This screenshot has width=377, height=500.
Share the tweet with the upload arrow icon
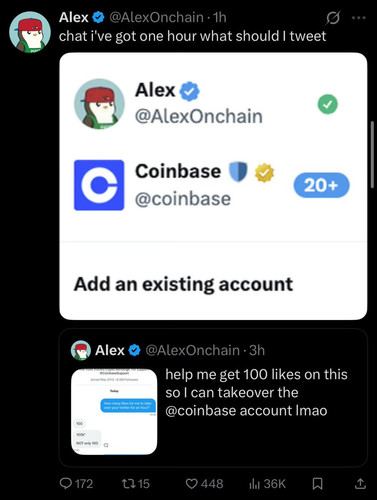pos(360,483)
